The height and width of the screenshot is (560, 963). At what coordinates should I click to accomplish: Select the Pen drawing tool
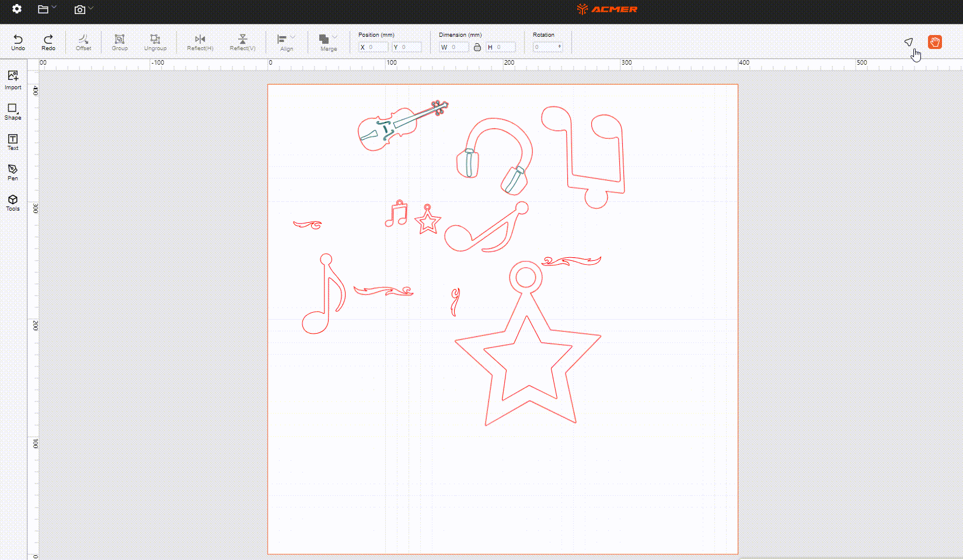point(13,172)
